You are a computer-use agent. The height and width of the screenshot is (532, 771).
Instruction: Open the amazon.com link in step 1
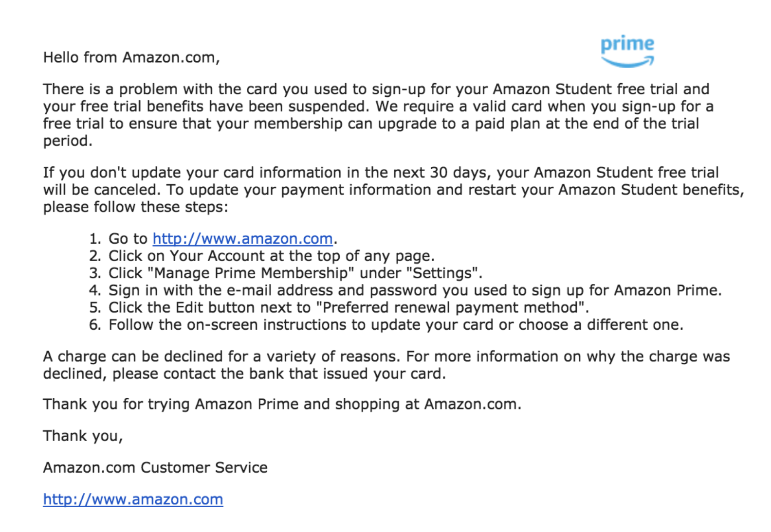(x=242, y=239)
